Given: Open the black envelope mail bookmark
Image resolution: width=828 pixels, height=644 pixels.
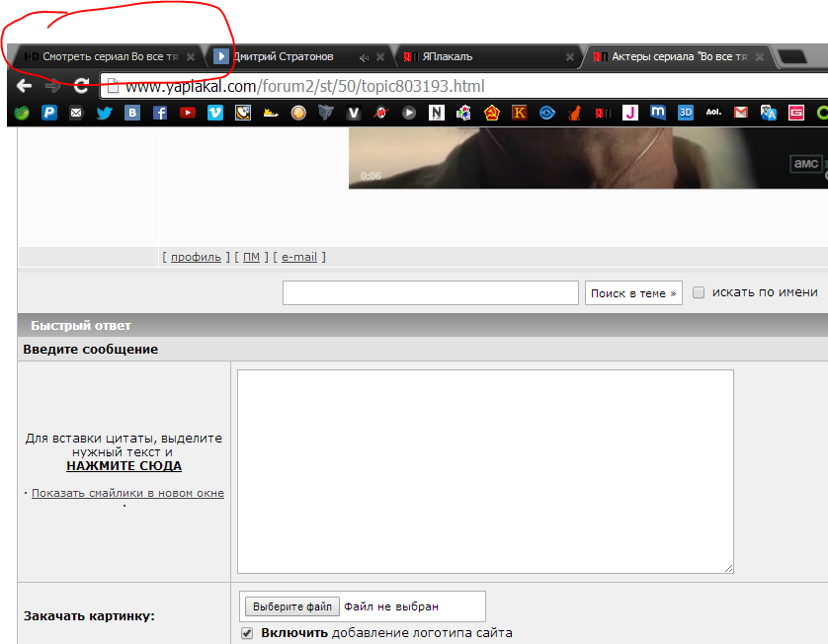Looking at the screenshot, I should click(76, 113).
